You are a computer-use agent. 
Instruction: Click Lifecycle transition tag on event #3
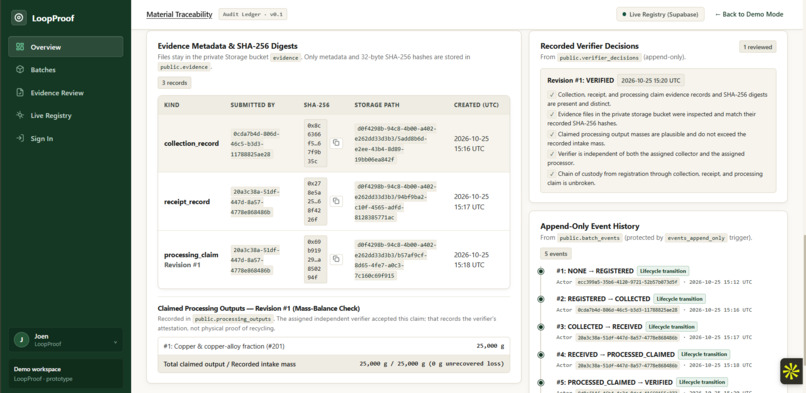coord(671,326)
